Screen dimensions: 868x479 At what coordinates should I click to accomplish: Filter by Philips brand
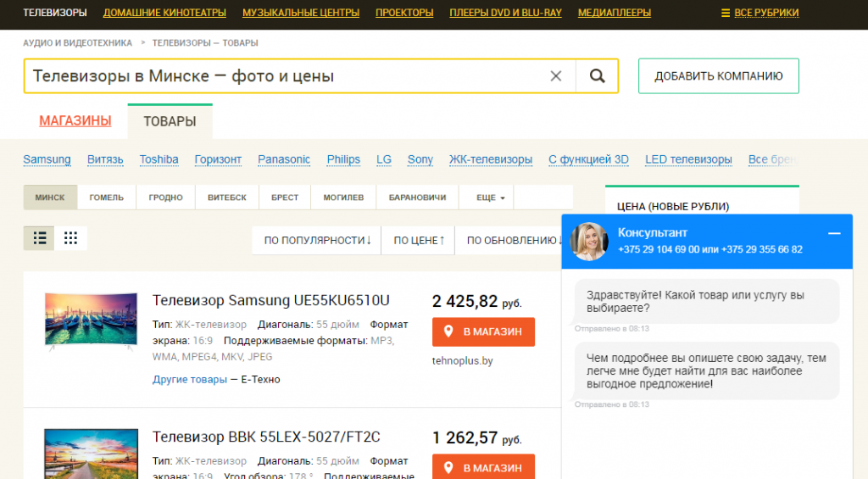pyautogui.click(x=343, y=159)
